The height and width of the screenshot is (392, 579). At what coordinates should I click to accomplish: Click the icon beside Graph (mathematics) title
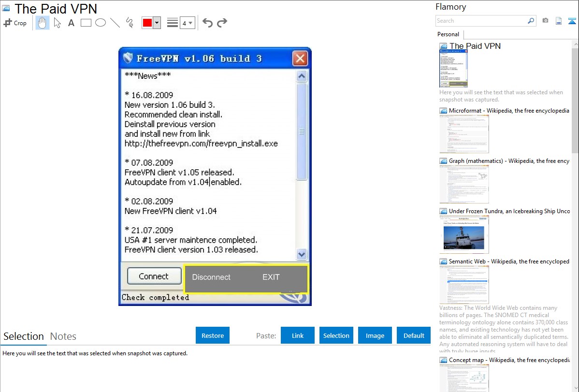pos(443,161)
